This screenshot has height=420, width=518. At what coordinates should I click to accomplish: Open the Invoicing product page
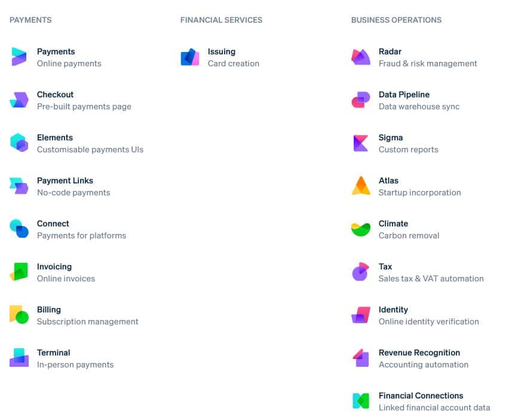(x=54, y=266)
